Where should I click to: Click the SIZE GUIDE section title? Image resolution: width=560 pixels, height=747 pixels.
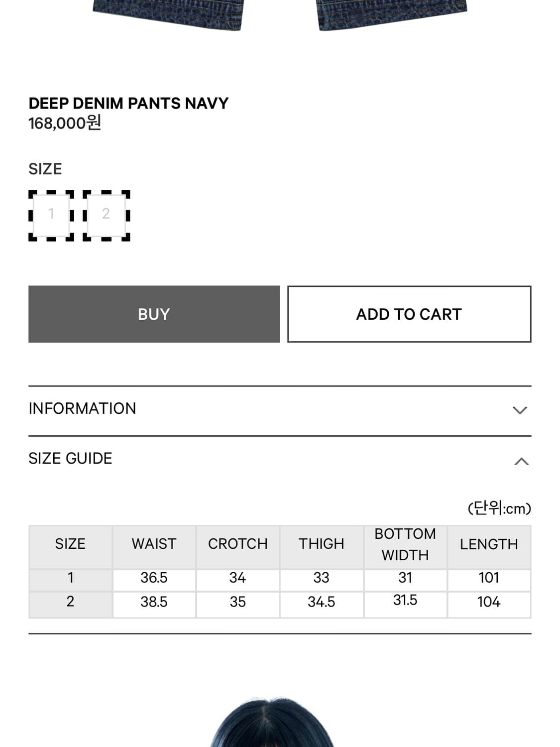(x=70, y=459)
